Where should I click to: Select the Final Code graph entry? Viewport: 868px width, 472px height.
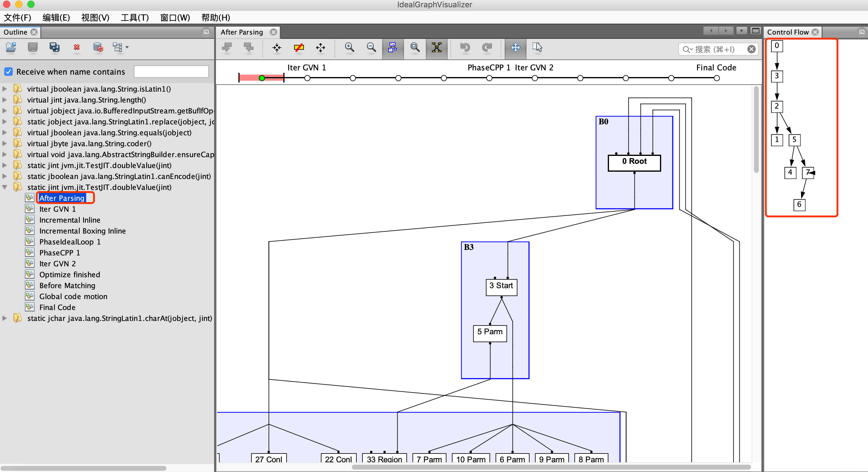57,307
